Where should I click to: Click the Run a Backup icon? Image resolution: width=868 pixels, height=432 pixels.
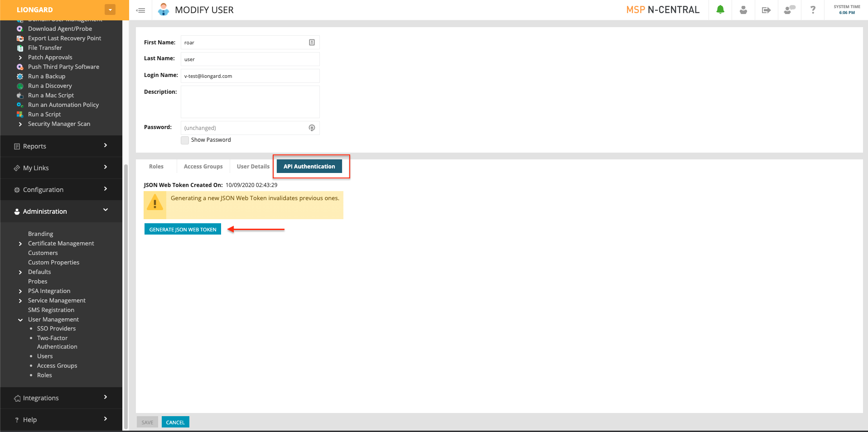click(20, 77)
